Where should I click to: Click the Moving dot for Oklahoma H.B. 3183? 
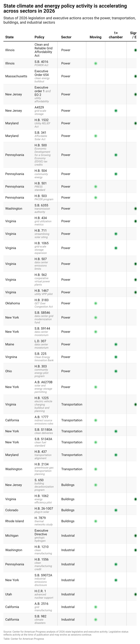95,303
